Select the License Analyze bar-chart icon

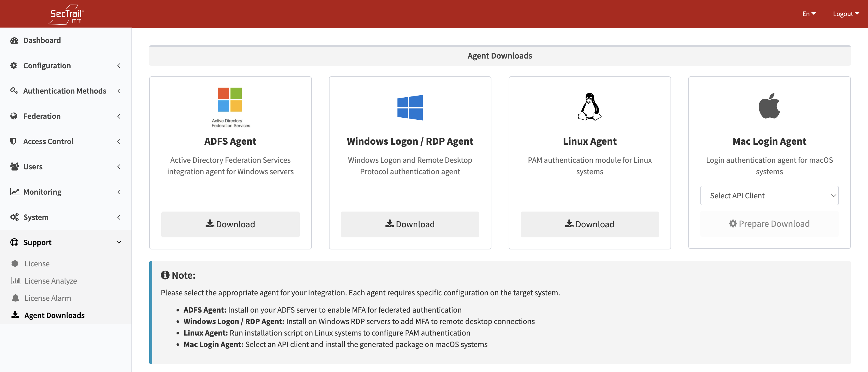(15, 281)
